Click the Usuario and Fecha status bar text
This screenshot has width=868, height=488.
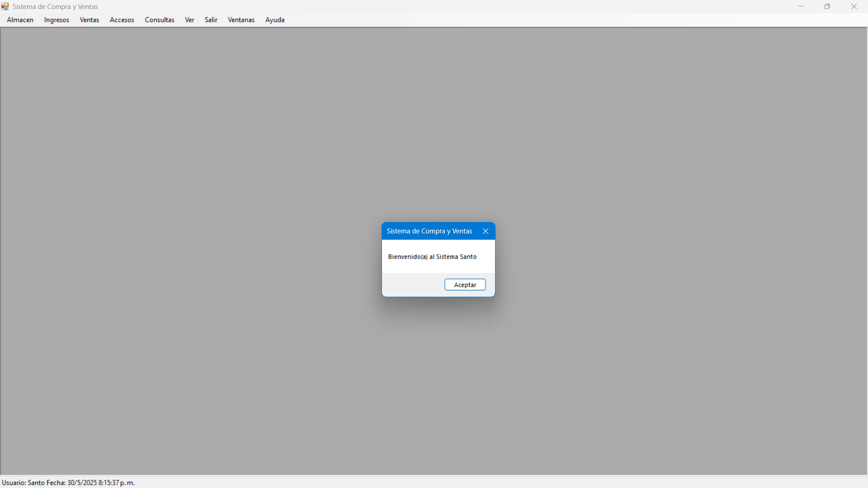[68, 483]
